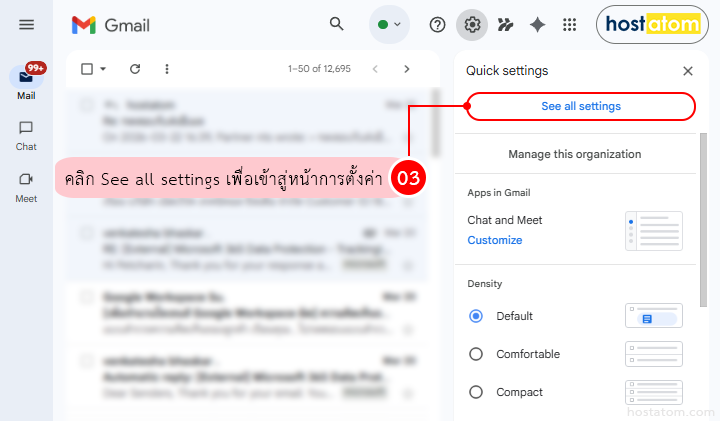
Task: Close the Quick settings panel
Action: tap(687, 71)
